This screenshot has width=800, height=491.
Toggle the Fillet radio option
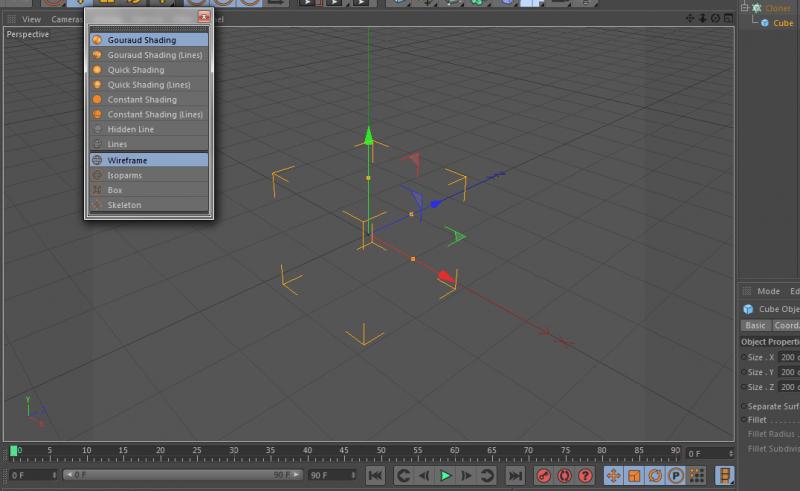click(x=744, y=420)
